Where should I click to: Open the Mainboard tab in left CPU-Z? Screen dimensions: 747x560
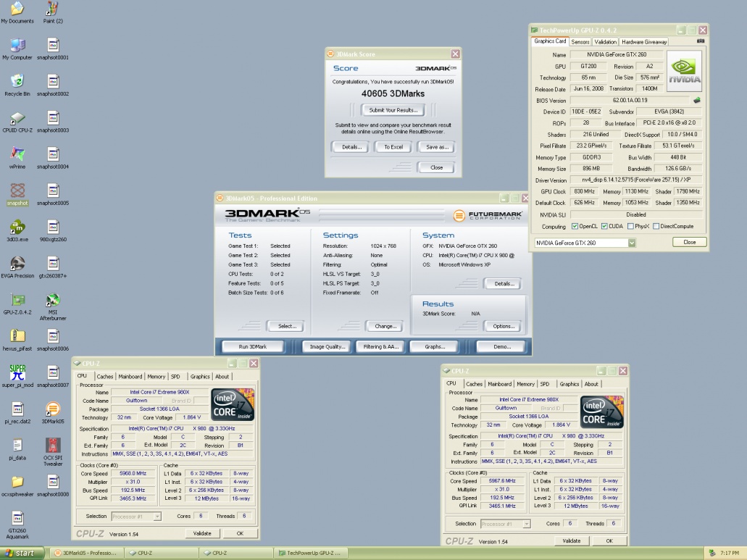(x=130, y=377)
